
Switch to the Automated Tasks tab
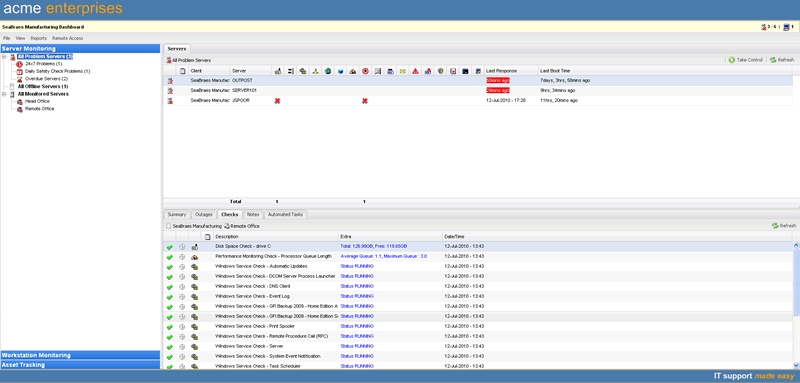(285, 215)
